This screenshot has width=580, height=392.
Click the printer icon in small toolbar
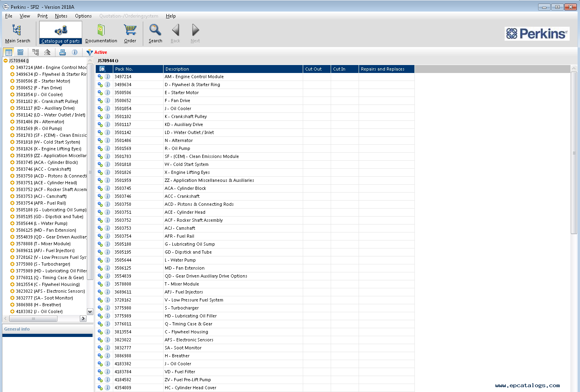click(63, 52)
